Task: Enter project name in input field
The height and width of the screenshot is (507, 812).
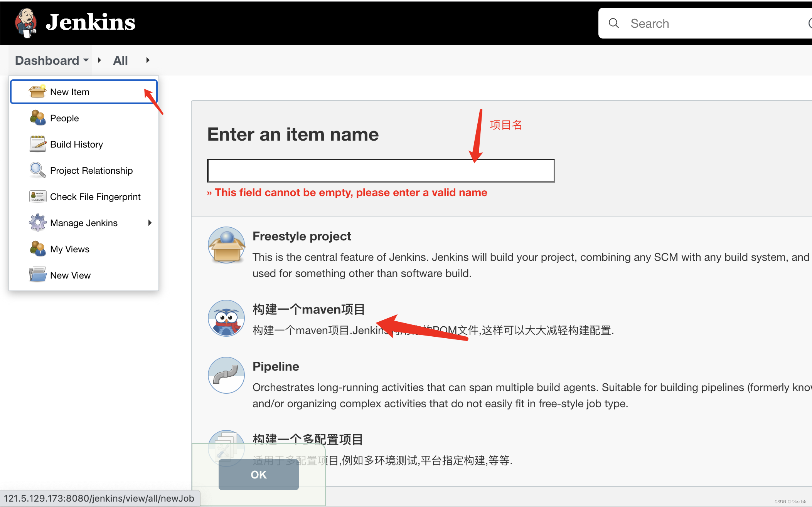Action: (x=380, y=170)
